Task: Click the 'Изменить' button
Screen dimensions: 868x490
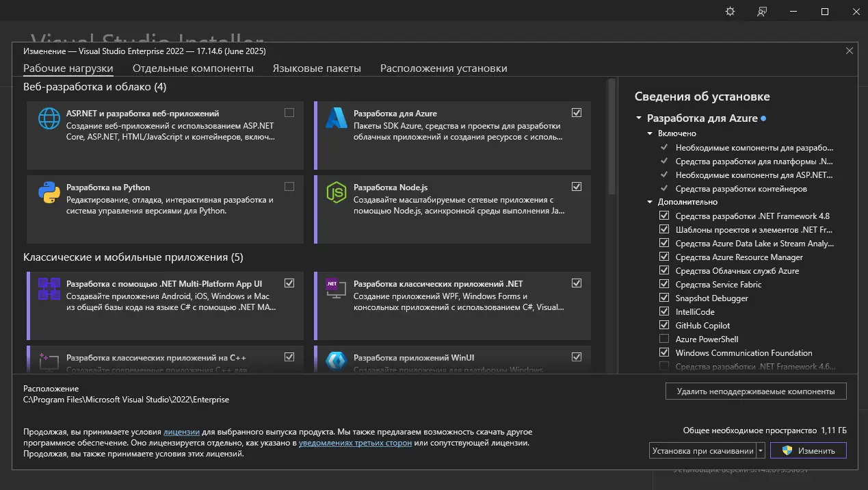Action: 808,451
